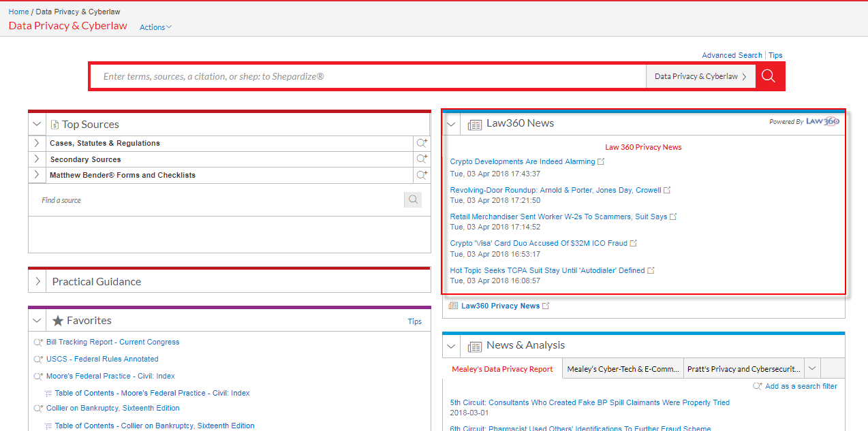Select Mealey's Data Privacy Report tab
This screenshot has height=431, width=868.
tap(503, 369)
